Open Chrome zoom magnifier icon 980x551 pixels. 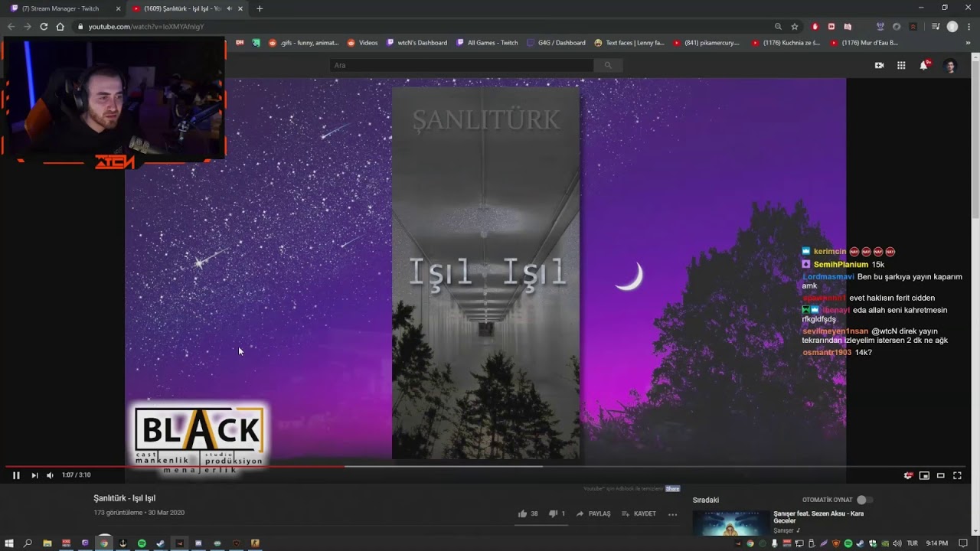click(x=778, y=26)
